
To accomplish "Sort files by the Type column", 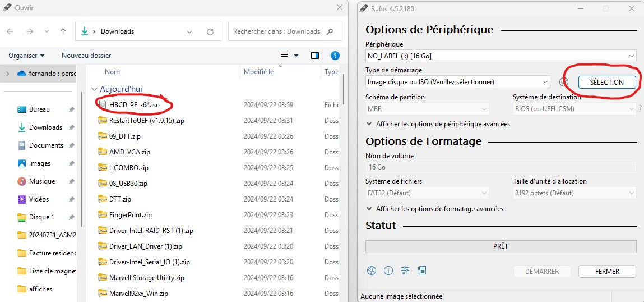I will tap(331, 72).
